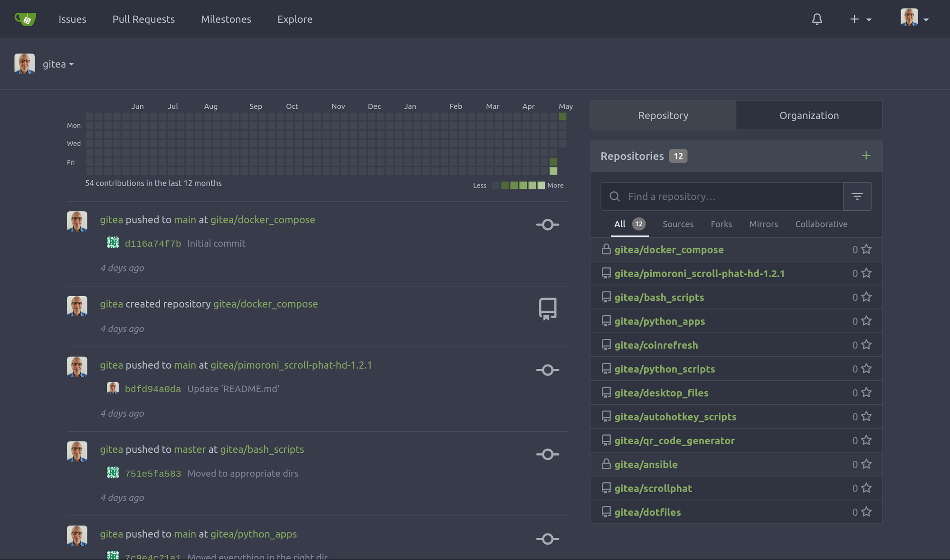Click the identicon beside commit d116a74f7b
The width and height of the screenshot is (950, 560).
[x=113, y=243]
